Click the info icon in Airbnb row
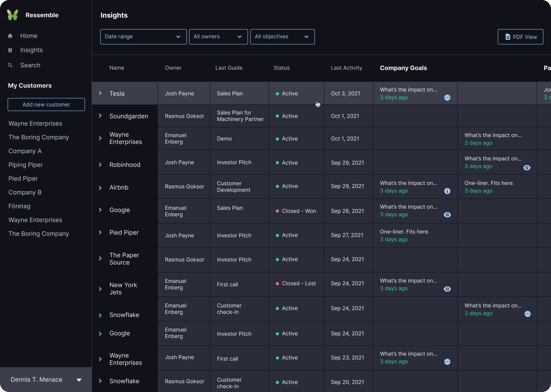551x392 pixels. pos(447,191)
